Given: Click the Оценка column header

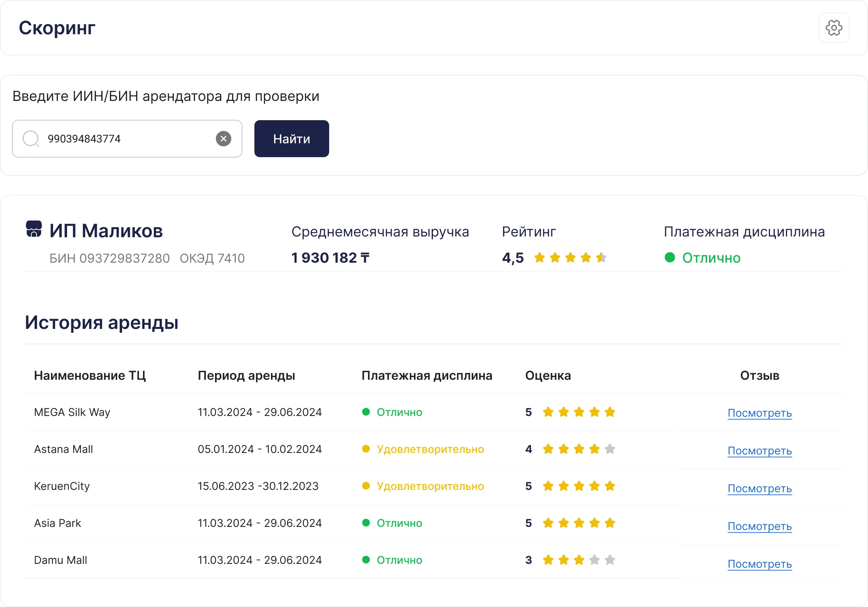Looking at the screenshot, I should (x=548, y=376).
